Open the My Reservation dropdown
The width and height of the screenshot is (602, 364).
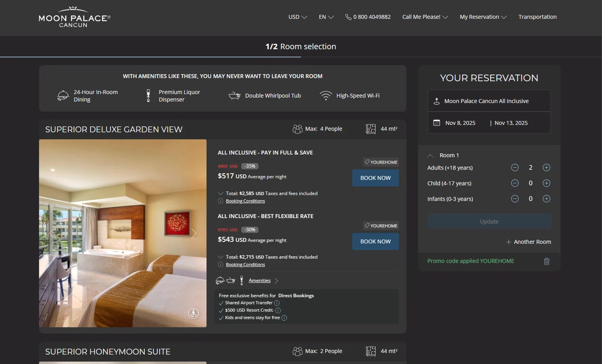click(483, 17)
